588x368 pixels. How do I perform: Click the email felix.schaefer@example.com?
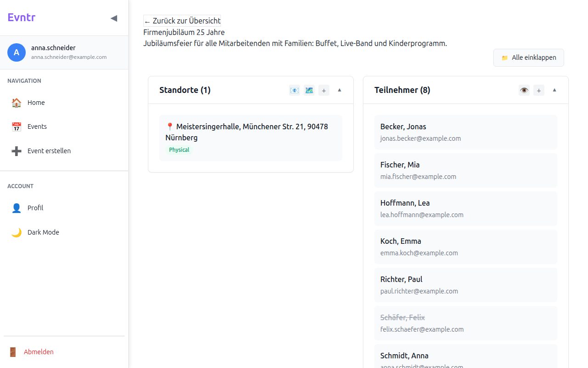[422, 329]
